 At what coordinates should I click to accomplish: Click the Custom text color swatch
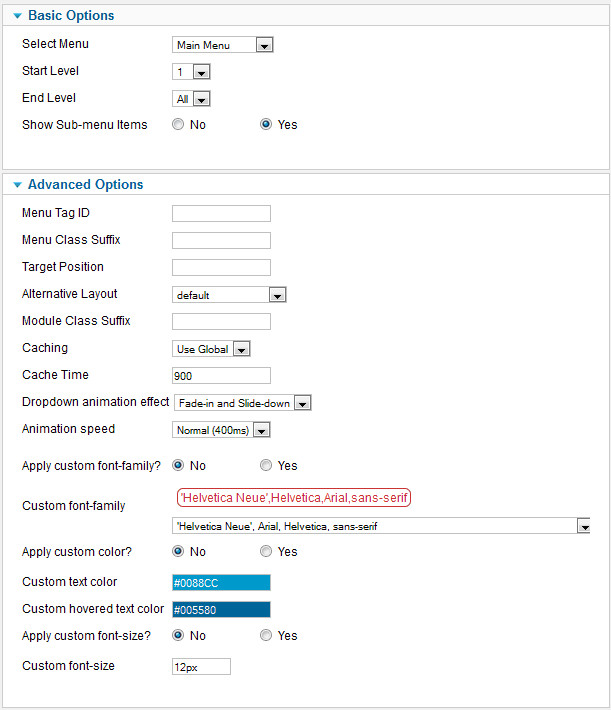(221, 583)
